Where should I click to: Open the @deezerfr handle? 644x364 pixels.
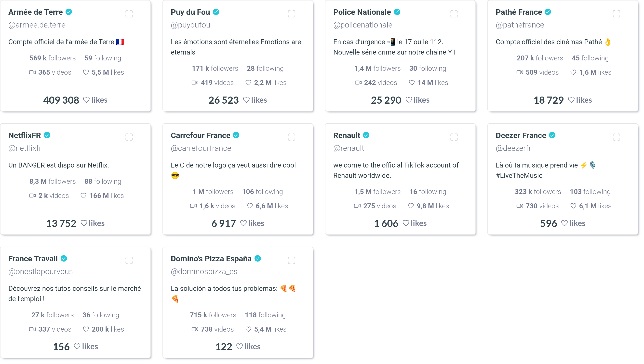pyautogui.click(x=513, y=148)
